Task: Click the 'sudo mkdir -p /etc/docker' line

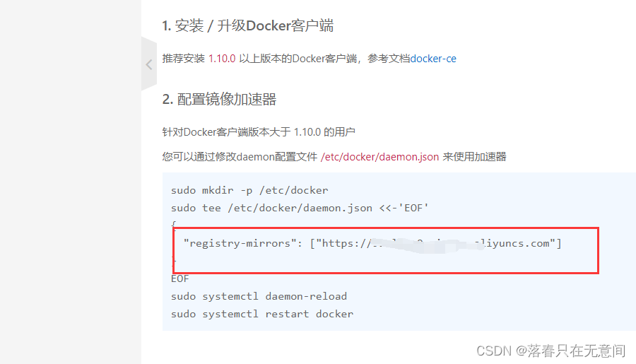Action: (249, 190)
